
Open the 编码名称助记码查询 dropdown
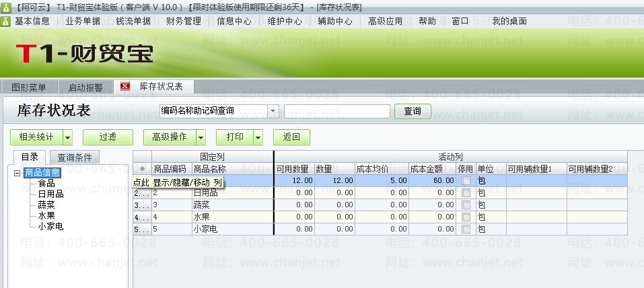(273, 111)
